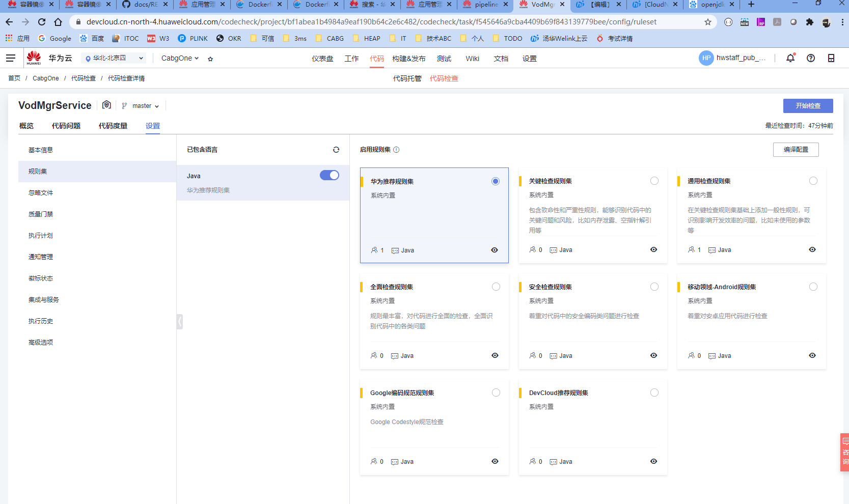Switch to the openjdk browser tab
The width and height of the screenshot is (849, 504).
click(711, 5)
